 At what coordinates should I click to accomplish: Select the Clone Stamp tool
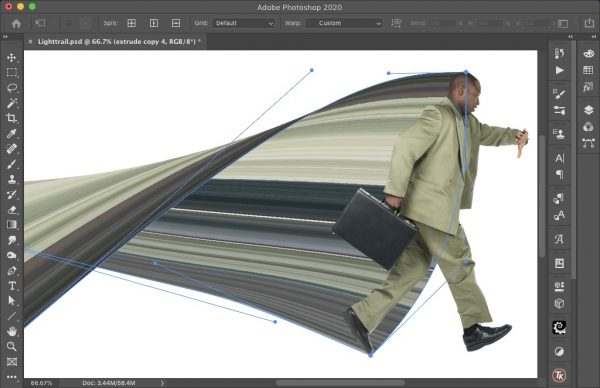pos(11,179)
